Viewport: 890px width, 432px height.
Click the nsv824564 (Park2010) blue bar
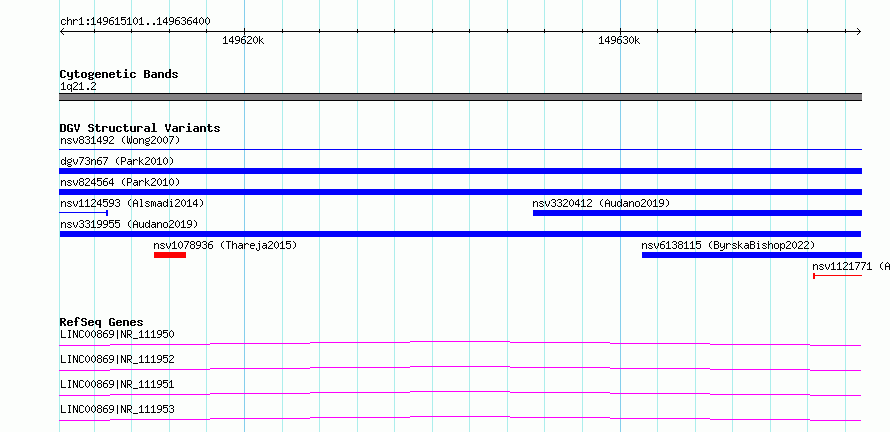point(460,192)
